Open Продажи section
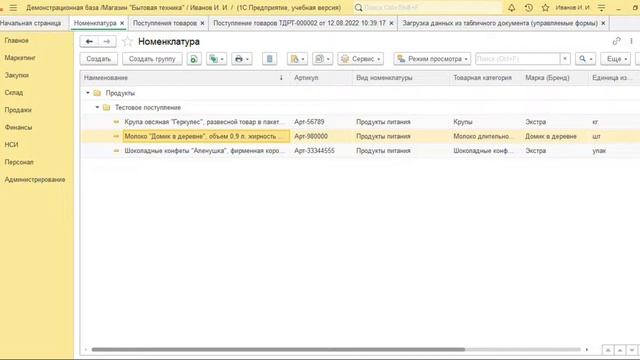The height and width of the screenshot is (360, 640). point(18,110)
